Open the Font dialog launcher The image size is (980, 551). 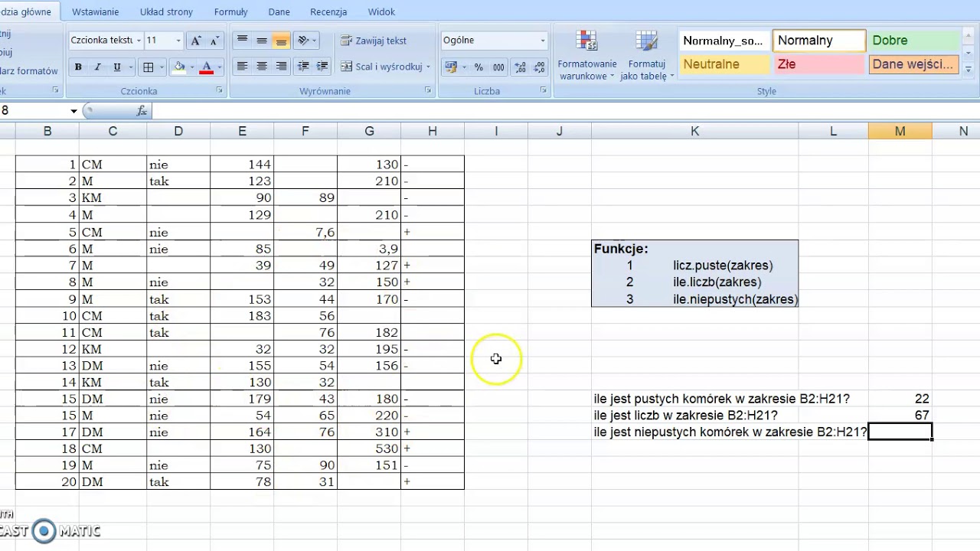coord(220,90)
